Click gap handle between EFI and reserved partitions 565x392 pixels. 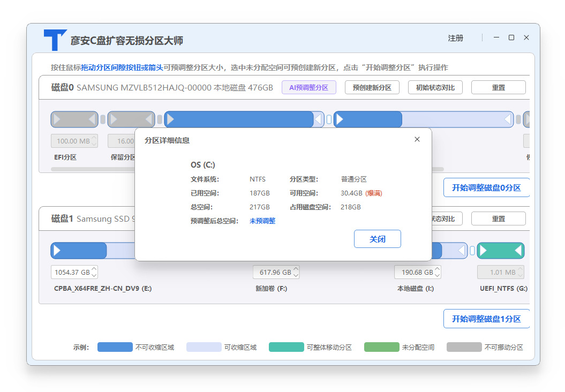point(103,119)
